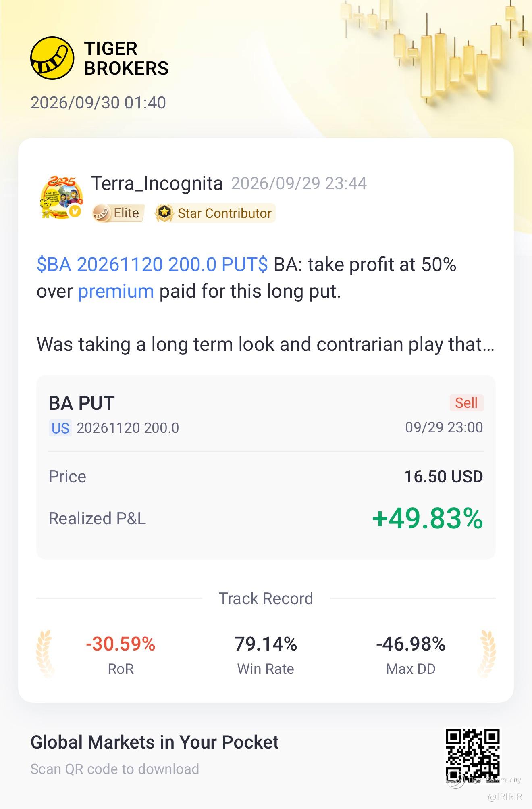This screenshot has height=809, width=532.
Task: Click the Tiger Brokers logo icon
Action: pos(52,58)
